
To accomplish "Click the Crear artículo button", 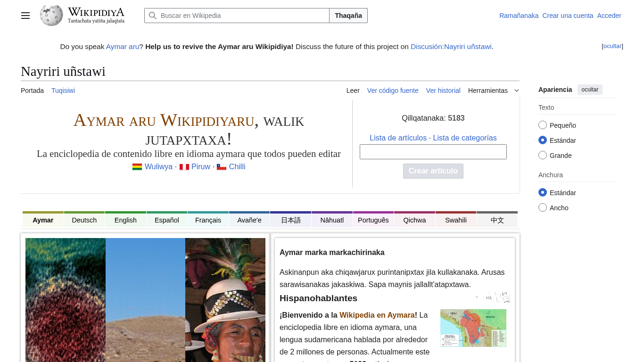I will [433, 171].
